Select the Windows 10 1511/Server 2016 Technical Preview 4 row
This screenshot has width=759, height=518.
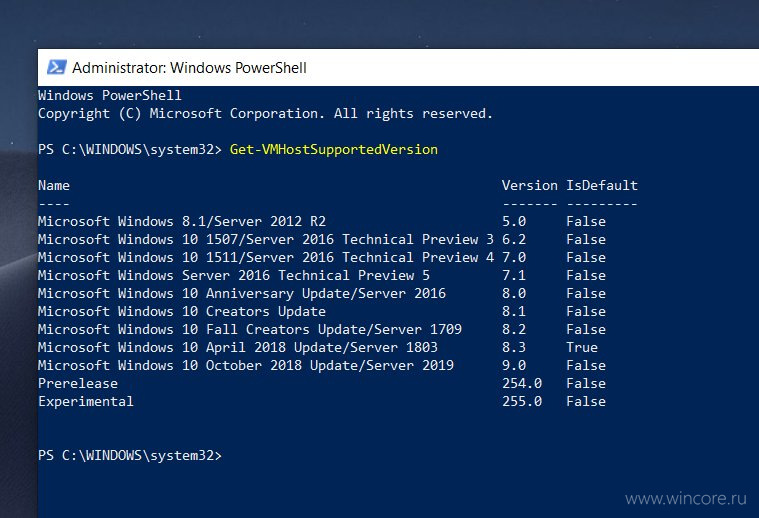[x=322, y=257]
